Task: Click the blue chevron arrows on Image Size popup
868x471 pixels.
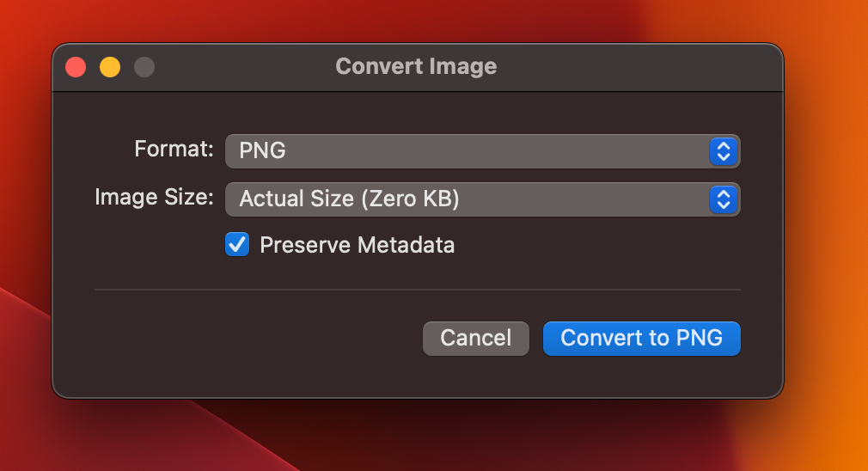Action: tap(724, 199)
